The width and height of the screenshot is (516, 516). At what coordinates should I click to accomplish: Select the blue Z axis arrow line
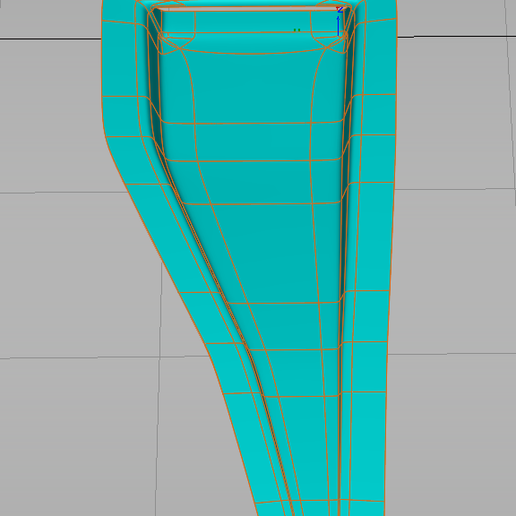tap(338, 26)
